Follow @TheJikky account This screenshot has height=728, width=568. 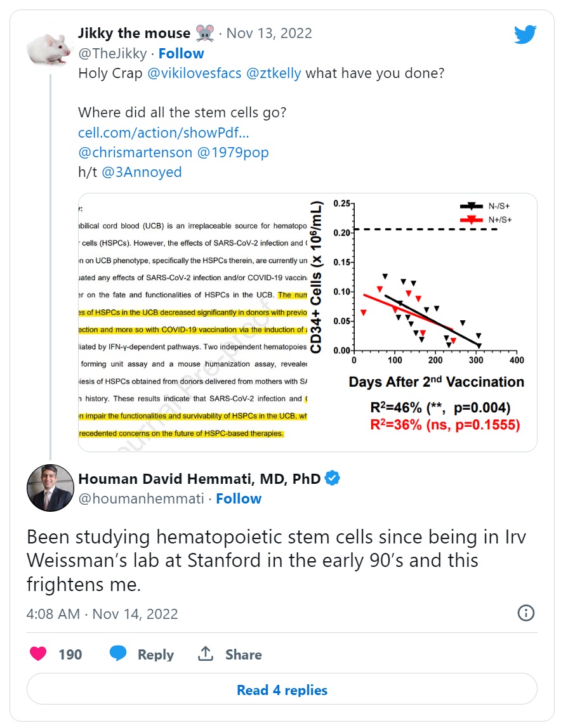pos(181,53)
